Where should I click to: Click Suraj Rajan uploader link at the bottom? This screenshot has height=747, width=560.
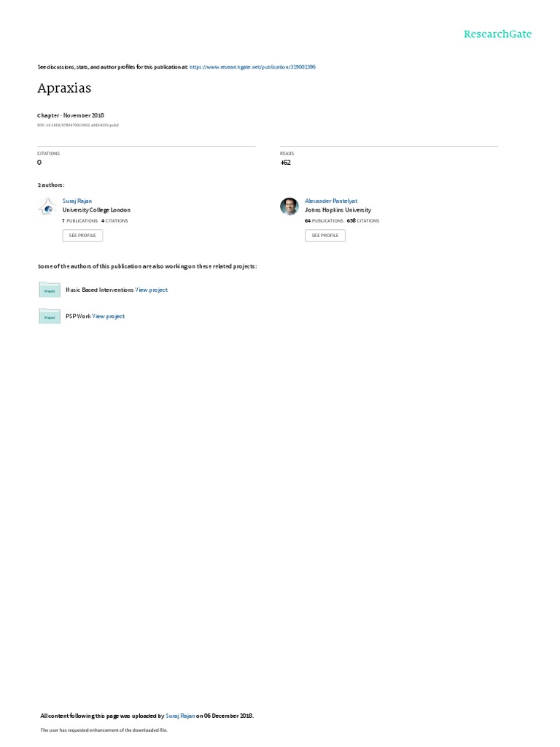(x=180, y=716)
